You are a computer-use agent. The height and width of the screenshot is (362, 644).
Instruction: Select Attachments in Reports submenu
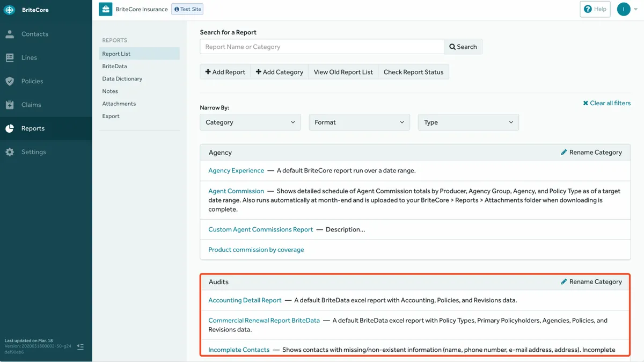pos(119,104)
